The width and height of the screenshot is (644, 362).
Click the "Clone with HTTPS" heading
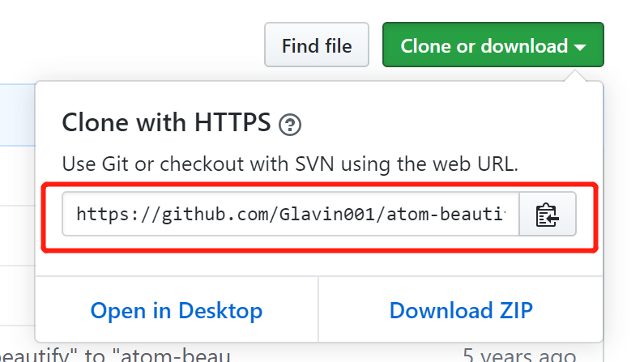point(166,123)
